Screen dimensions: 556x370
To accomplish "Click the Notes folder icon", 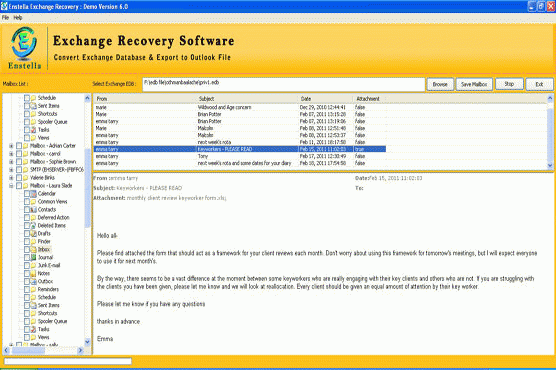I will pos(33,274).
